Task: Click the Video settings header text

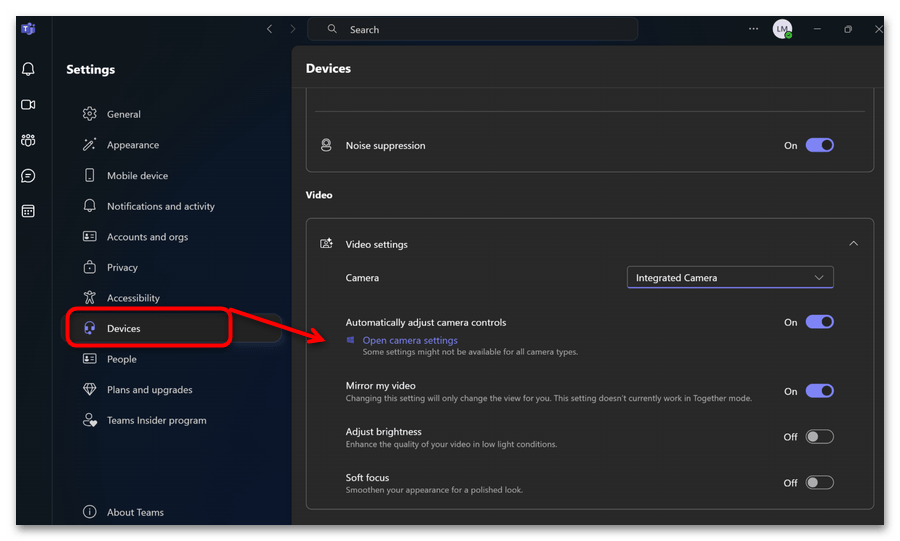Action: pyautogui.click(x=377, y=244)
